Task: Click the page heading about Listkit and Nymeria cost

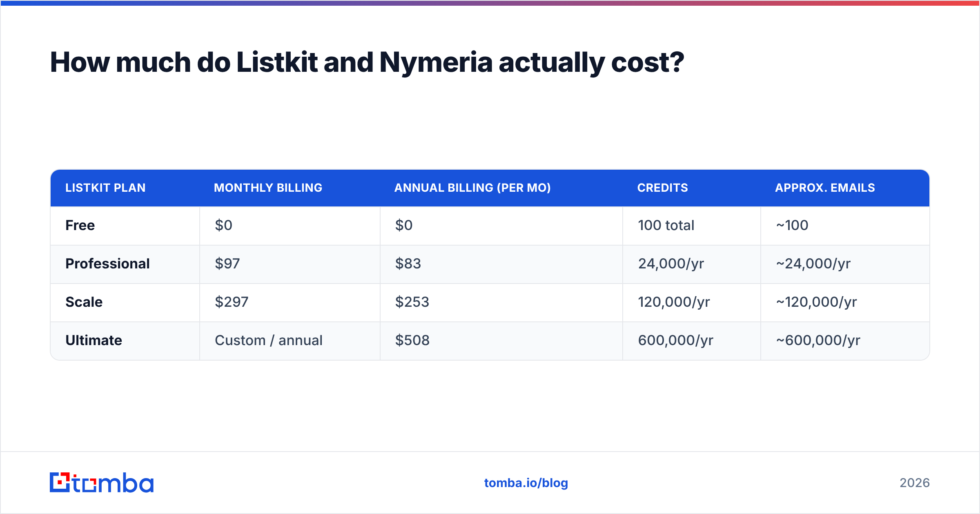Action: (367, 62)
